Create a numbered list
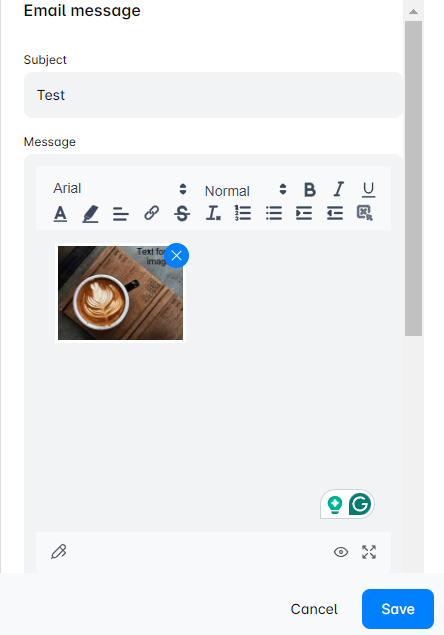444x635 pixels. 243,213
